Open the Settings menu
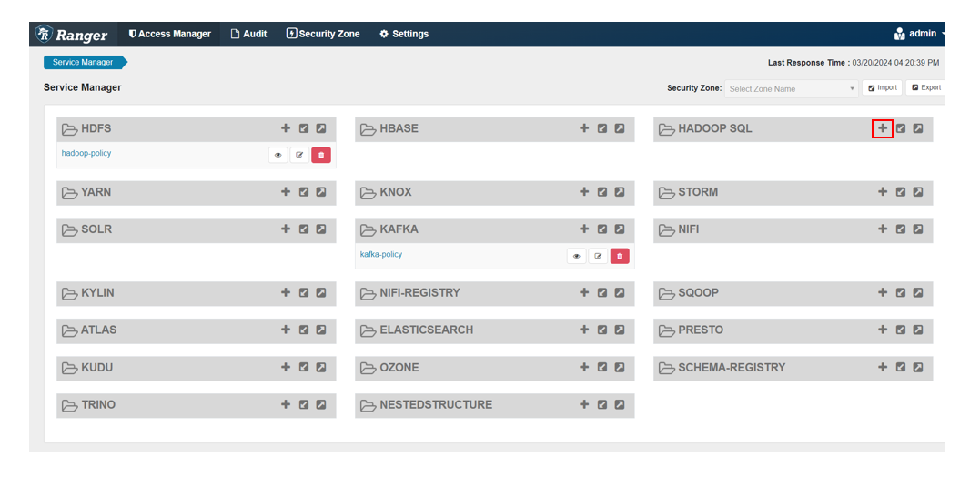980x488 pixels. 404,34
